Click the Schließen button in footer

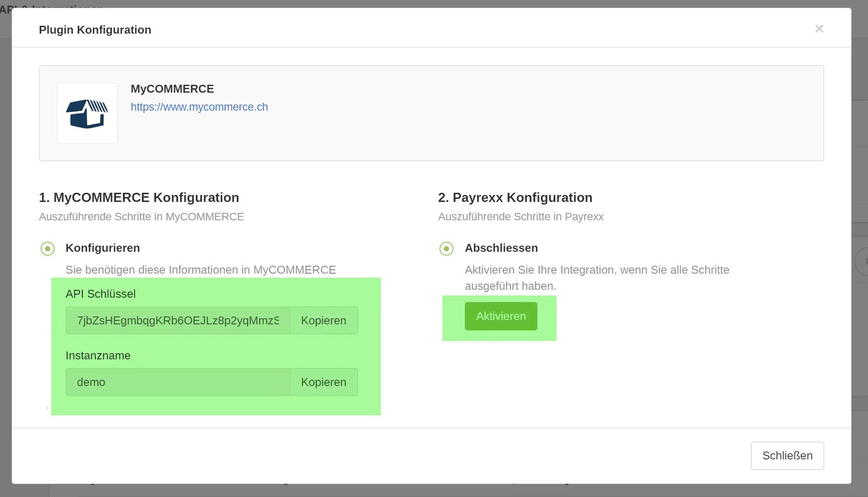(787, 455)
